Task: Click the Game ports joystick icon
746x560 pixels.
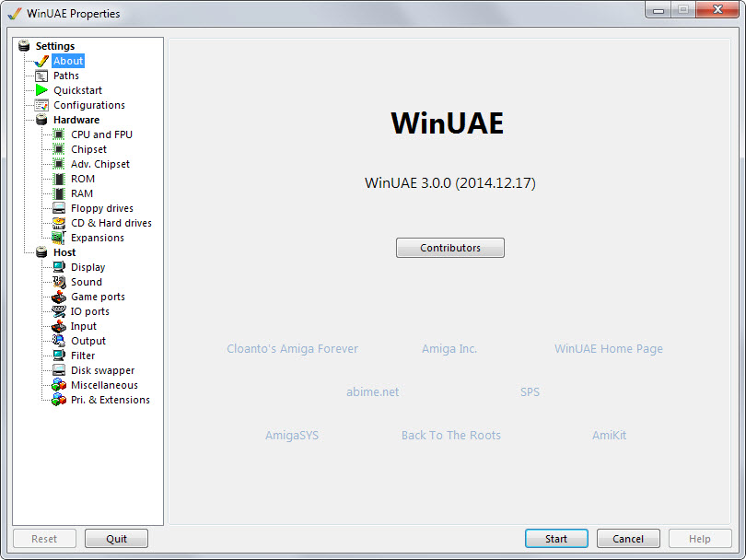Action: [x=59, y=297]
